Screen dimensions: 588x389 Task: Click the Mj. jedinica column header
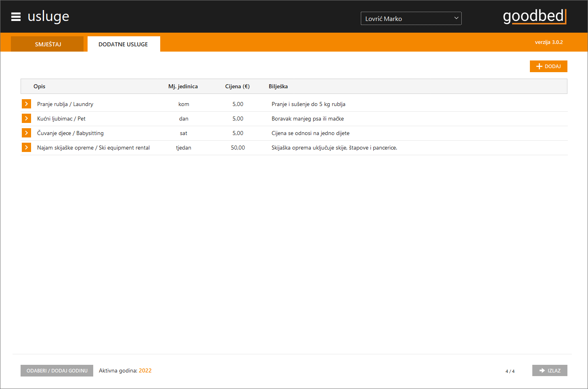pos(183,86)
